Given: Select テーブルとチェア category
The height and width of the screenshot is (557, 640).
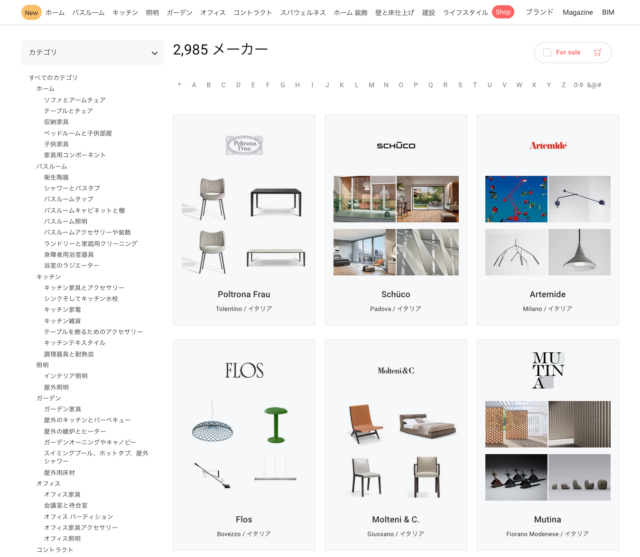Looking at the screenshot, I should [68, 111].
